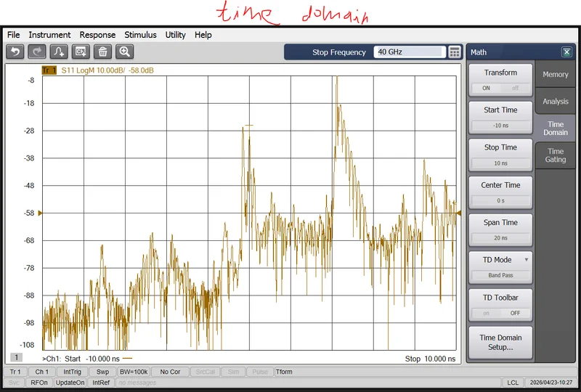Open Time Domain Setup dialog
The image size is (581, 392).
(x=500, y=342)
